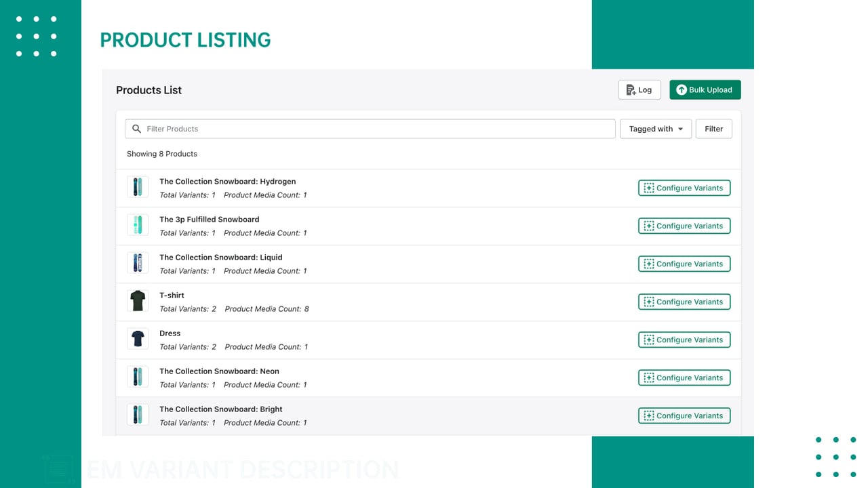Expand the Tagged with dropdown
Screen dimensions: 868x488
pyautogui.click(x=656, y=129)
